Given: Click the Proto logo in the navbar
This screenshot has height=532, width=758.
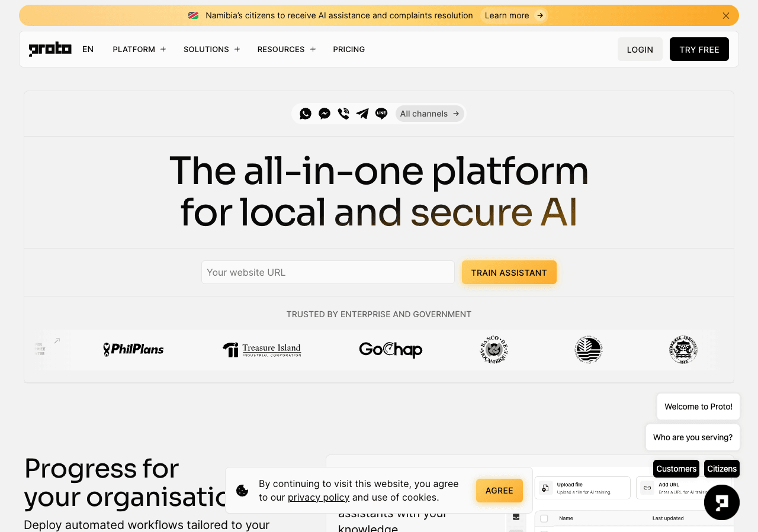Looking at the screenshot, I should coord(50,49).
